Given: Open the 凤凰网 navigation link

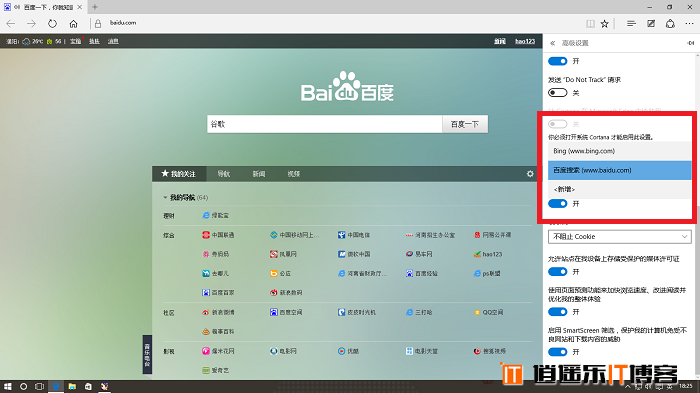Looking at the screenshot, I should [283, 254].
